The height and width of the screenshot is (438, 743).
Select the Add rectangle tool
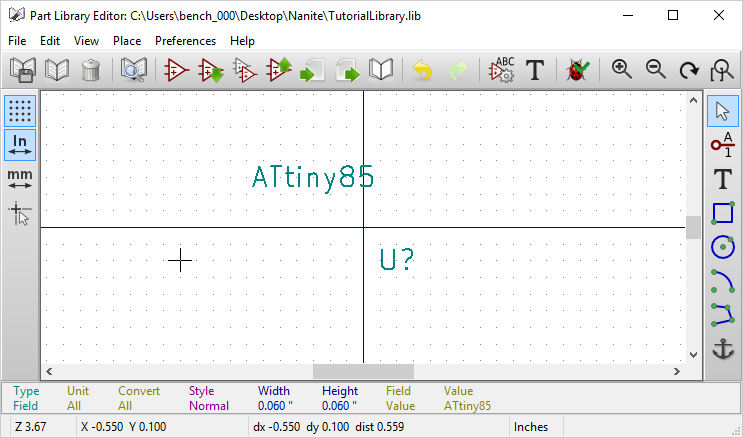click(x=722, y=213)
